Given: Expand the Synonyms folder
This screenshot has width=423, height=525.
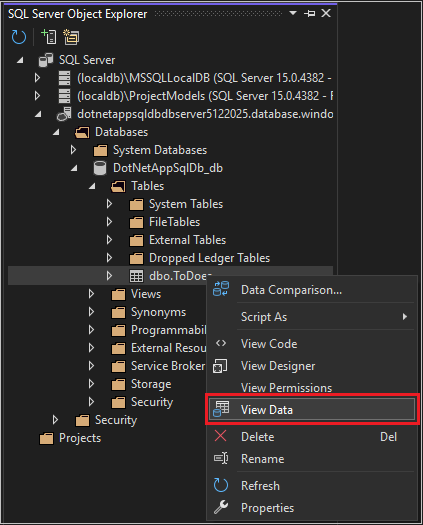Looking at the screenshot, I should pyautogui.click(x=91, y=312).
